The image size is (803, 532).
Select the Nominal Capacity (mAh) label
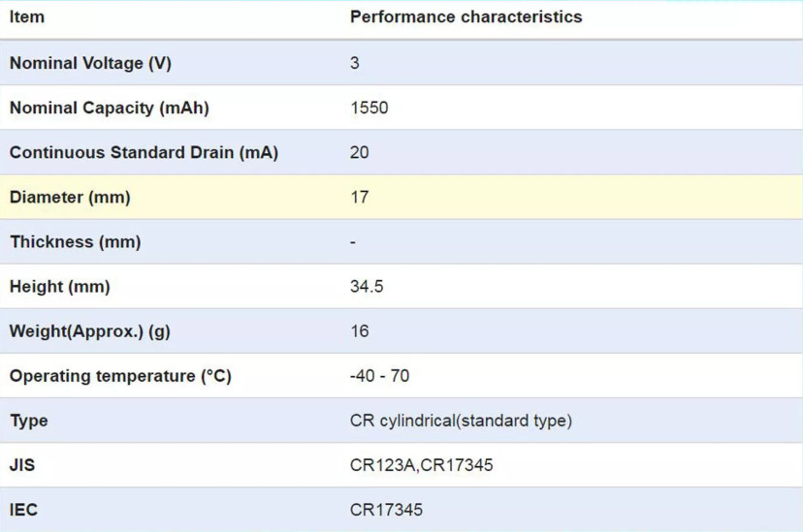(109, 108)
